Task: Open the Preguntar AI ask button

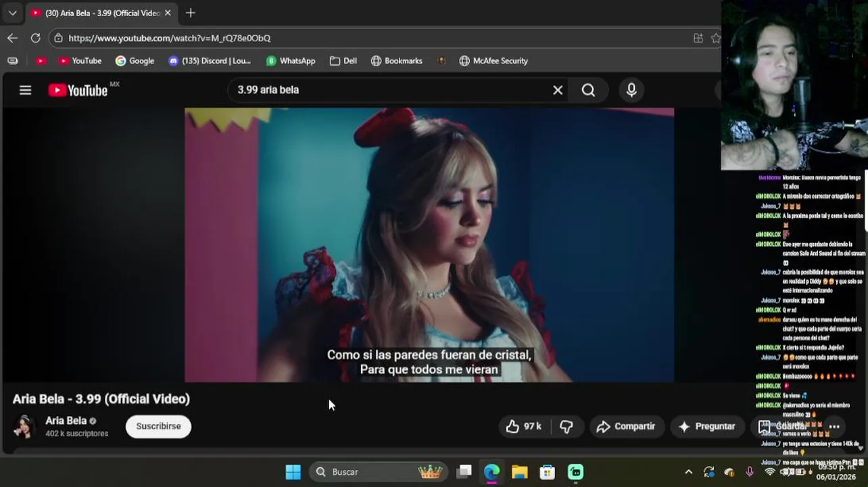Action: [706, 426]
